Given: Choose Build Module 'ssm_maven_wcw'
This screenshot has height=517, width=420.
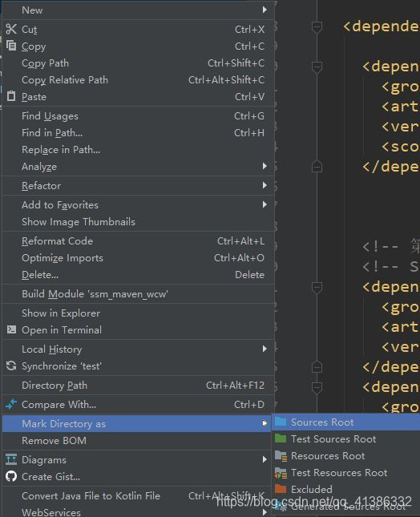Looking at the screenshot, I should [x=138, y=294].
